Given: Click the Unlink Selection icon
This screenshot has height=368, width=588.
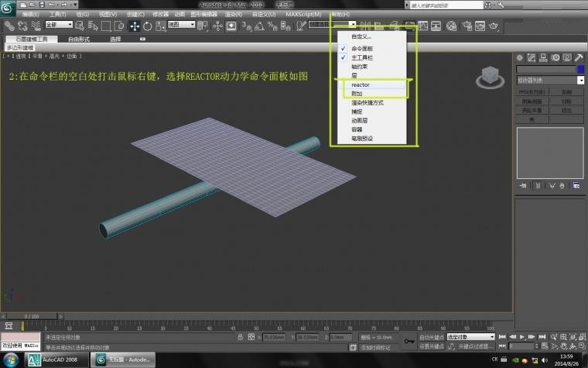Looking at the screenshot, I should [22, 26].
